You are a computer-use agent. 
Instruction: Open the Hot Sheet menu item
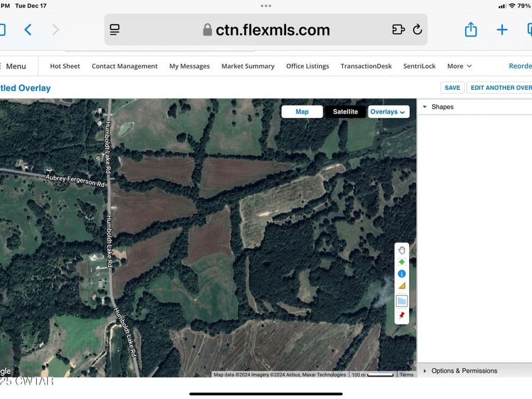(65, 66)
